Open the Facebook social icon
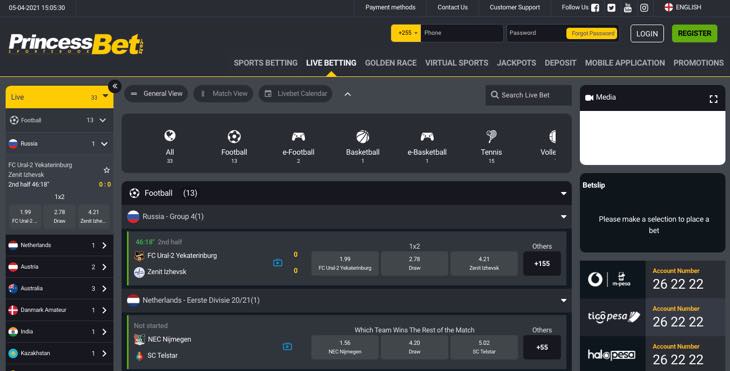Image resolution: width=730 pixels, height=371 pixels. (595, 7)
